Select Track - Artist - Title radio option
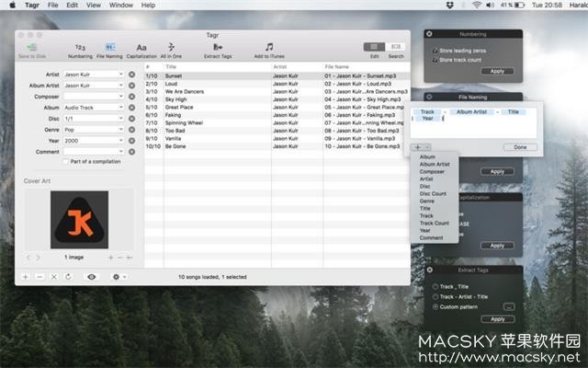588x368 pixels. click(435, 296)
